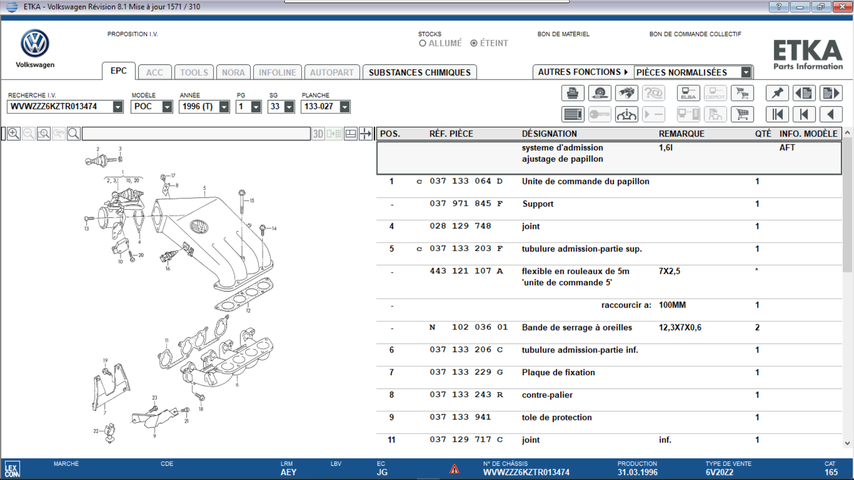Open the disc and pen toolbar icon
This screenshot has height=480, width=854.
pos(600,93)
